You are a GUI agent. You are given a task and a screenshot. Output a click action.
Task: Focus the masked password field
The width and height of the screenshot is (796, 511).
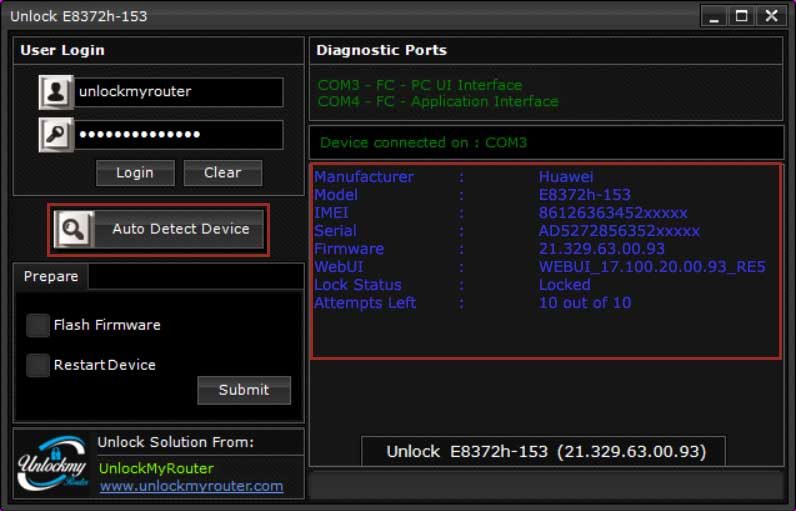tap(179, 134)
